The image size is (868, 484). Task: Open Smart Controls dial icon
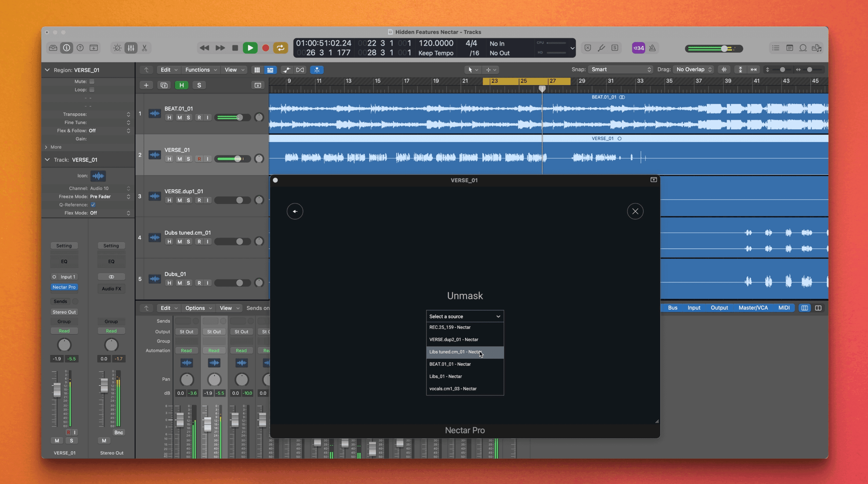coord(117,48)
